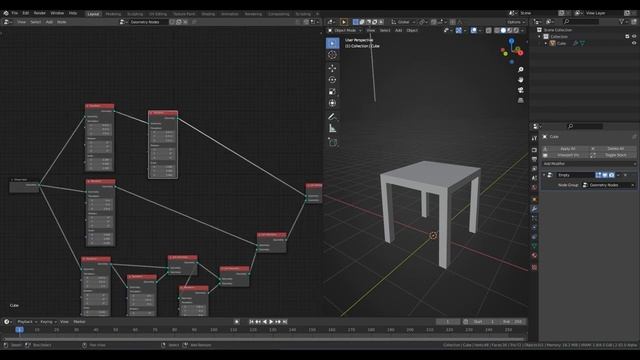Toggle modifier render camera display button
Viewport: 640px width, 360px height.
coord(611,175)
